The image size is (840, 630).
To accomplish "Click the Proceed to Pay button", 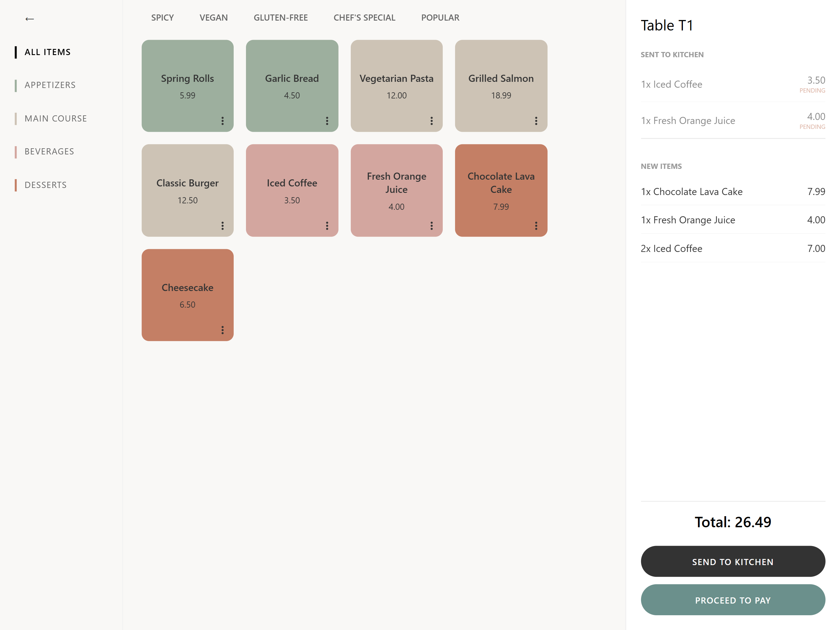I will click(732, 600).
